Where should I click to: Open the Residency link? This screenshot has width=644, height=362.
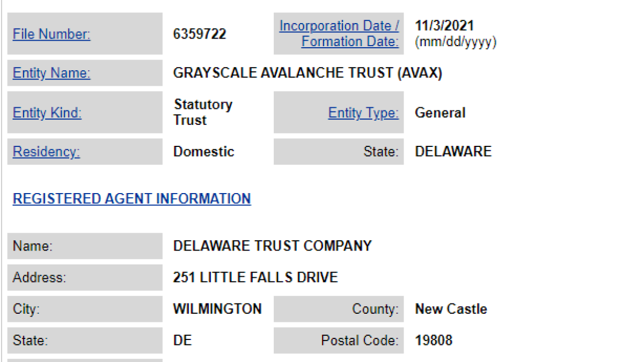[46, 151]
